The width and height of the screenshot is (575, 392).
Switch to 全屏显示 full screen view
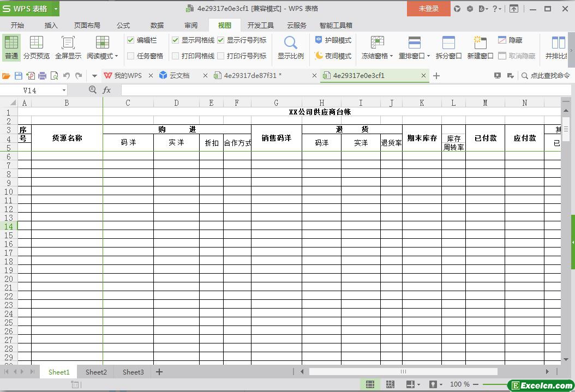click(68, 43)
